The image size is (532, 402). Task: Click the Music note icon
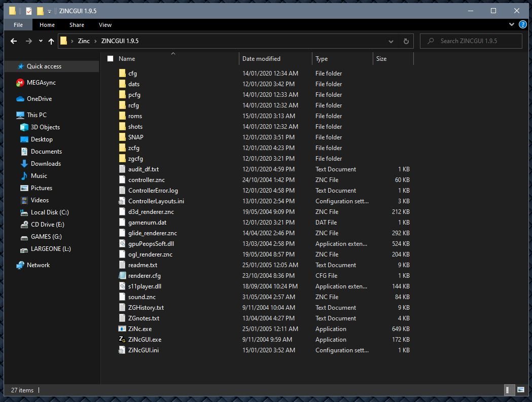coord(24,176)
